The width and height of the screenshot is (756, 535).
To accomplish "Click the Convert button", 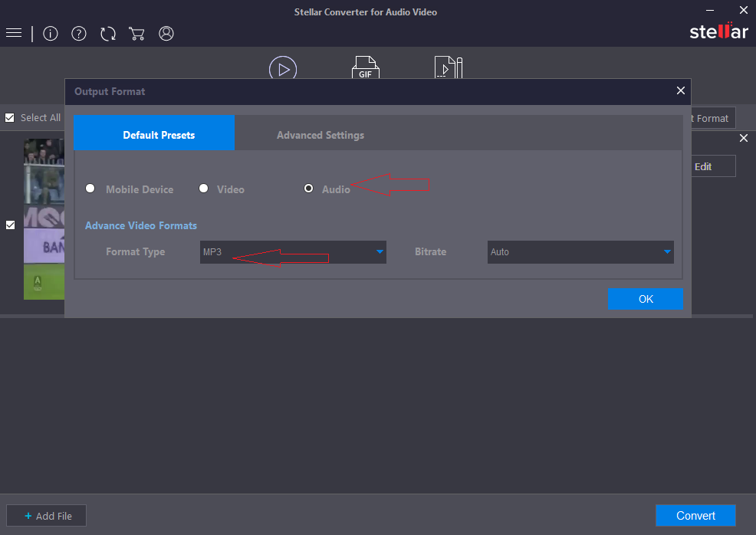I will click(695, 516).
